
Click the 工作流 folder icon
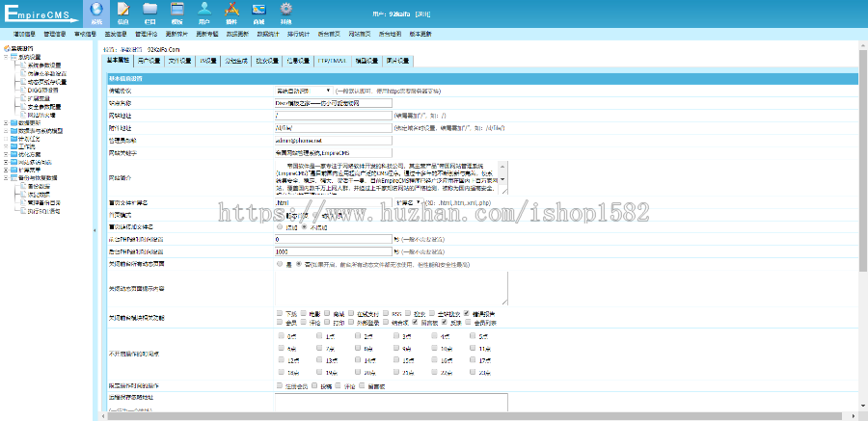click(x=14, y=146)
